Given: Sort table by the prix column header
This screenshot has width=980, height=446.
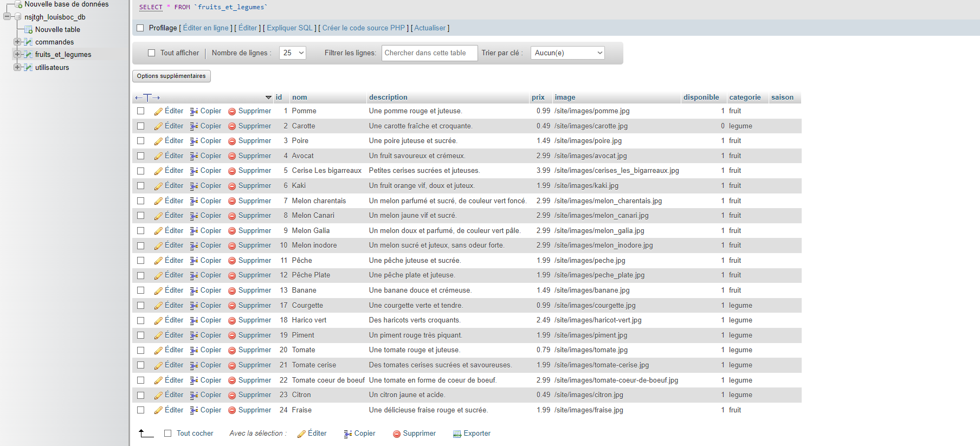Looking at the screenshot, I should [538, 98].
